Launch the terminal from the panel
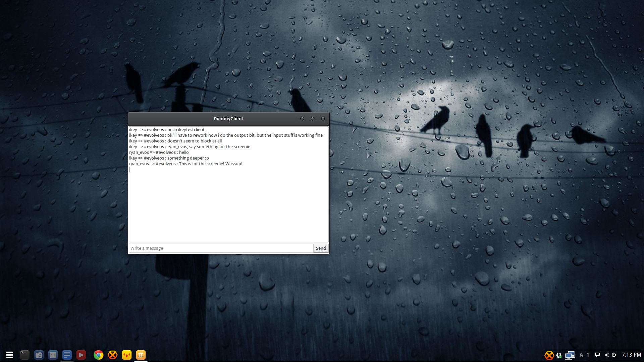Image resolution: width=644 pixels, height=362 pixels. pyautogui.click(x=25, y=355)
